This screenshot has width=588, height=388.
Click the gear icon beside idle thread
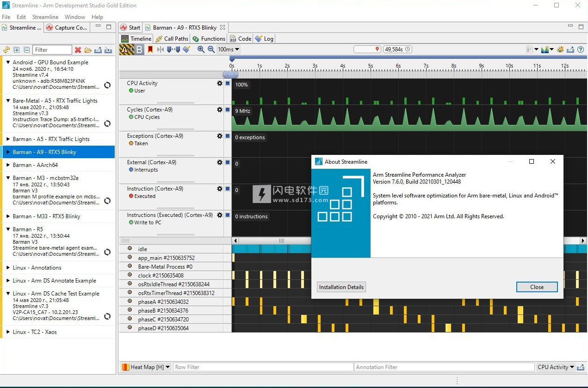[130, 249]
